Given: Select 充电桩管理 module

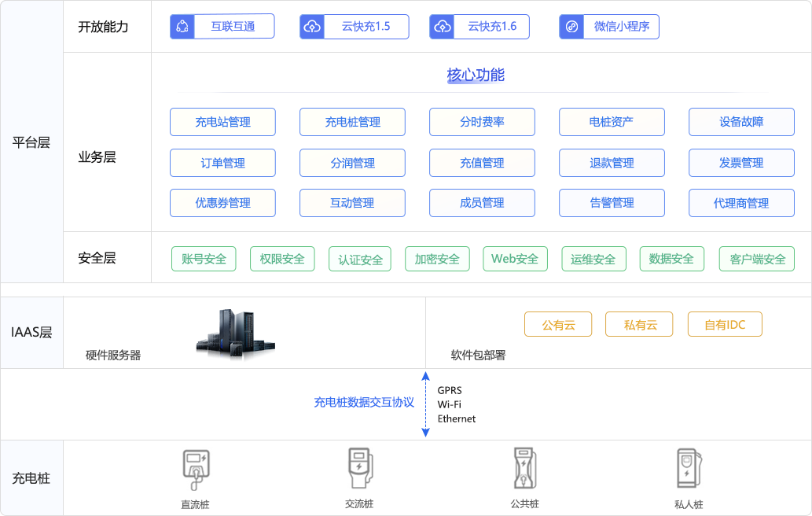Looking at the screenshot, I should tap(352, 122).
